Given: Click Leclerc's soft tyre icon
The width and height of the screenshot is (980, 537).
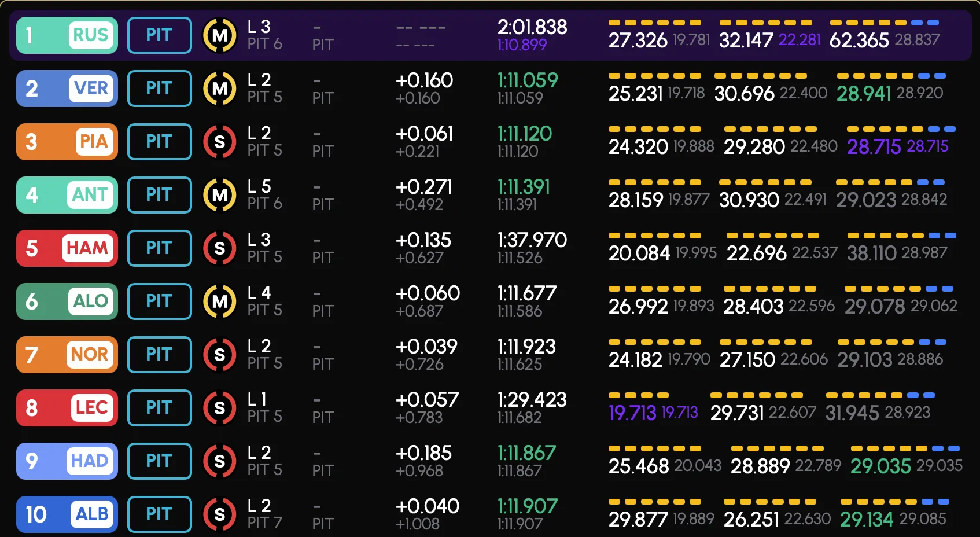Looking at the screenshot, I should [x=220, y=409].
